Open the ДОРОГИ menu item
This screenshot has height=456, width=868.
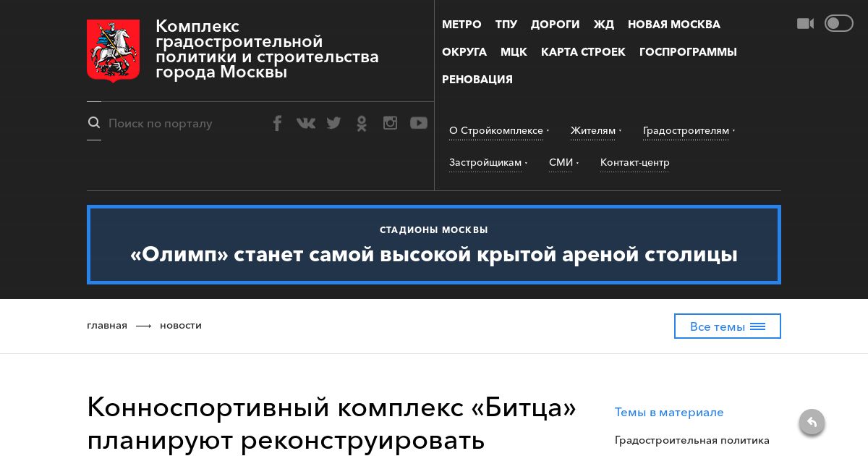tap(556, 25)
